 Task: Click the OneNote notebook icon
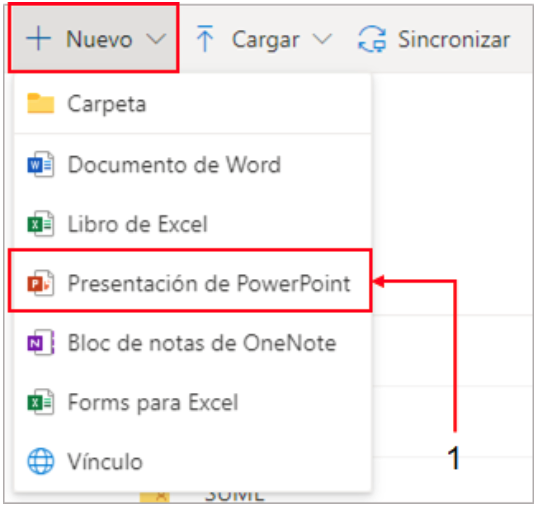click(x=41, y=342)
